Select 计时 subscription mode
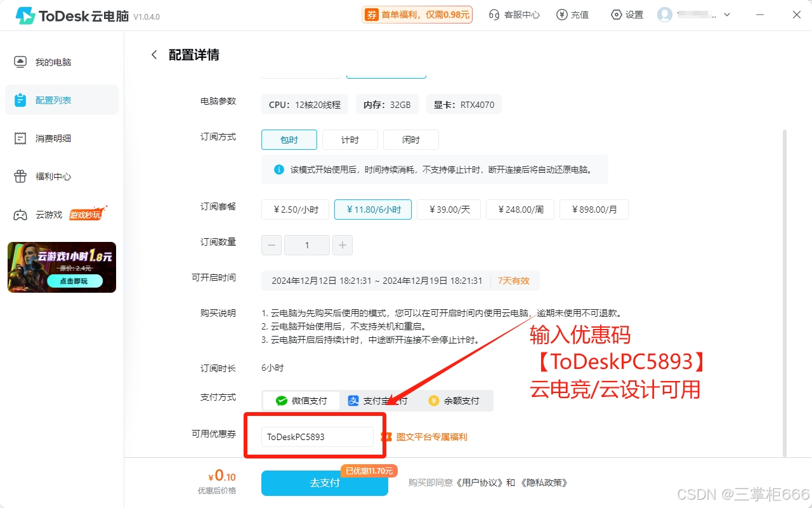This screenshot has height=508, width=812. [350, 140]
